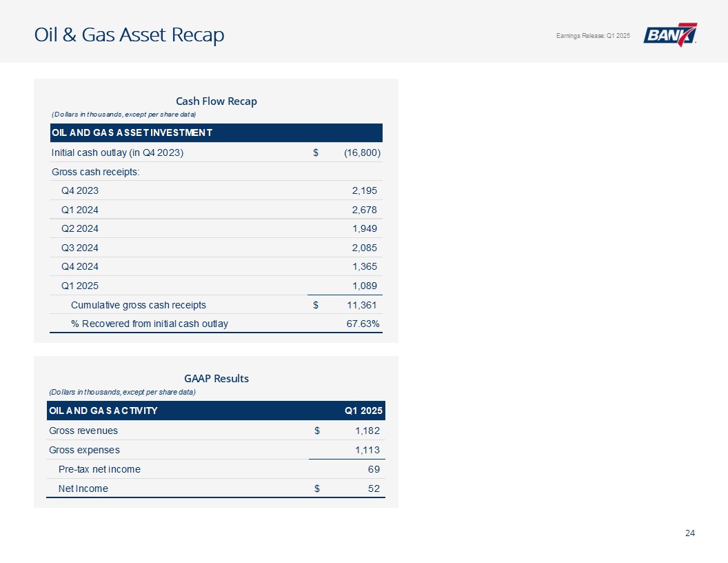728x563 pixels.
Task: Select the Q1 2025 column header
Action: (x=363, y=411)
